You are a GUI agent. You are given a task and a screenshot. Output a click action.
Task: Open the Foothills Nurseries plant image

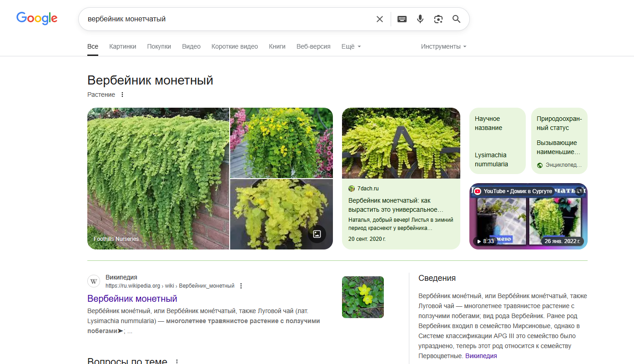(158, 178)
